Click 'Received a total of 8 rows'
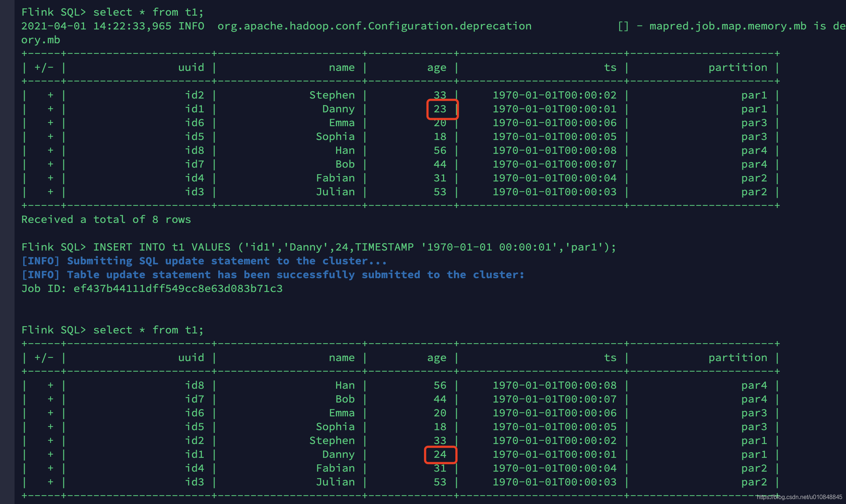Screen dimensions: 846x504 click(106, 220)
